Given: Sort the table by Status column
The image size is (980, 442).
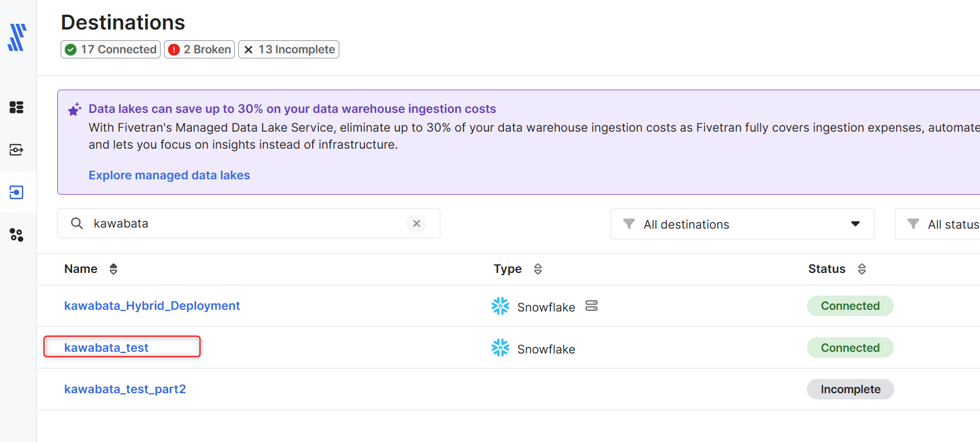Looking at the screenshot, I should pos(861,269).
